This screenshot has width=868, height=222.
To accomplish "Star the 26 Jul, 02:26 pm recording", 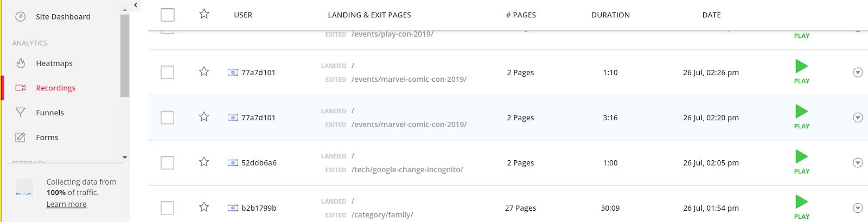I will pos(204,71).
